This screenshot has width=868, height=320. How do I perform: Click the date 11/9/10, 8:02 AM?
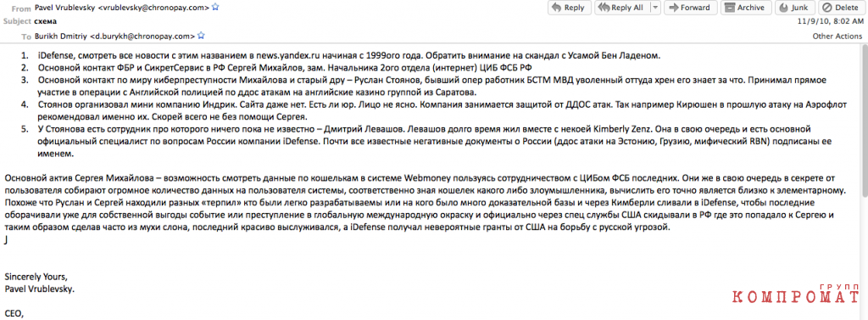coord(830,22)
